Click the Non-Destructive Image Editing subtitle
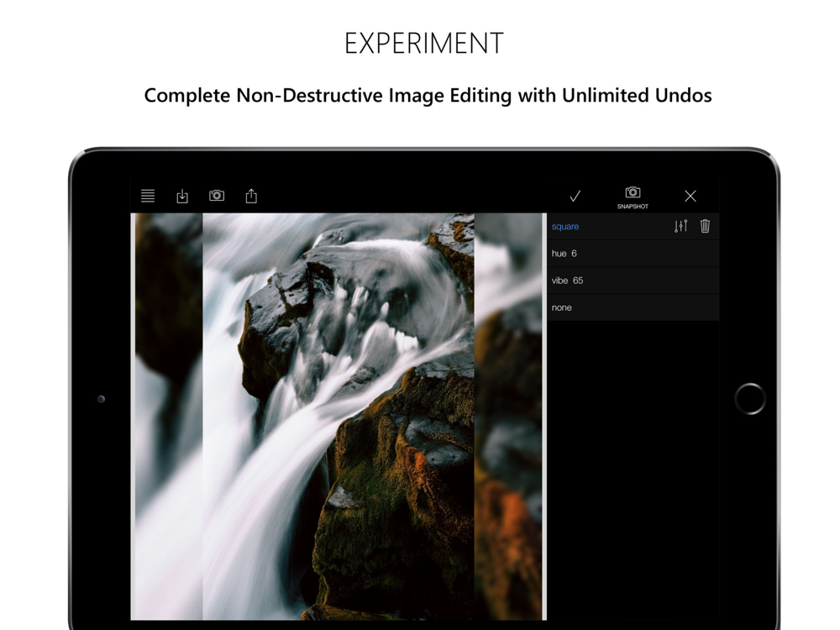The height and width of the screenshot is (630, 840). click(x=428, y=95)
